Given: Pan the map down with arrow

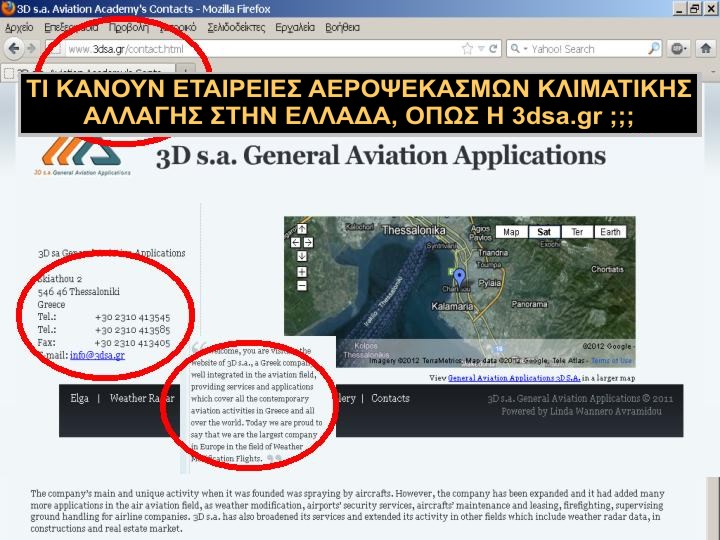Looking at the screenshot, I should tap(302, 256).
